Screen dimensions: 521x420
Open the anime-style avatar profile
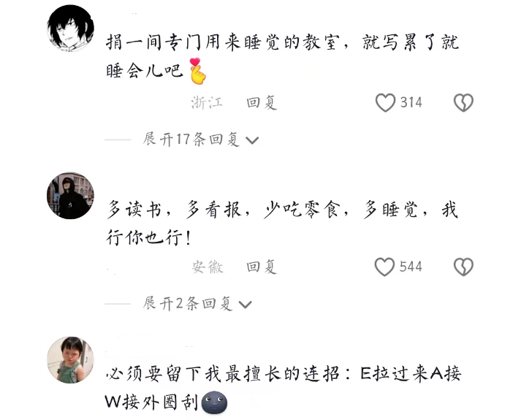click(70, 28)
